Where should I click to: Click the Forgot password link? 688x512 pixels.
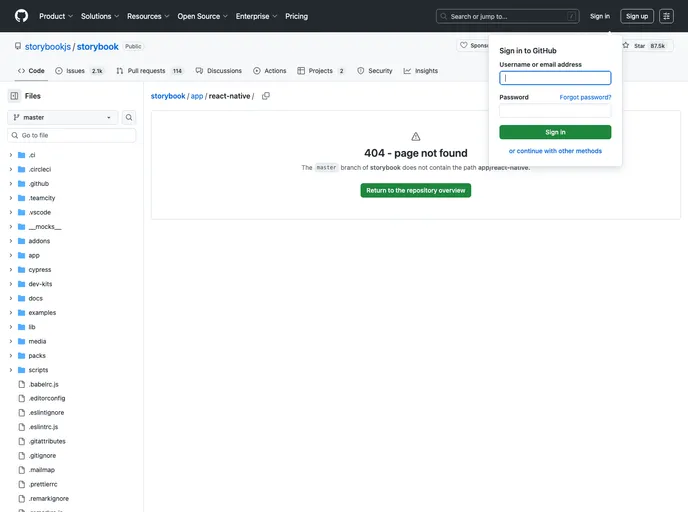coord(585,97)
